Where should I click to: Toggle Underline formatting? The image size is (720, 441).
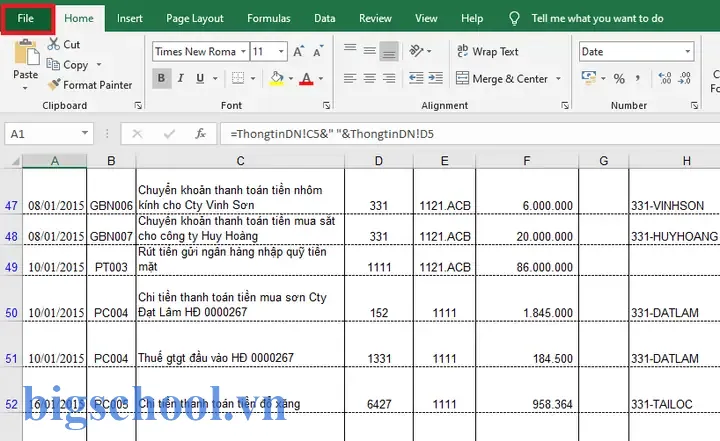200,78
